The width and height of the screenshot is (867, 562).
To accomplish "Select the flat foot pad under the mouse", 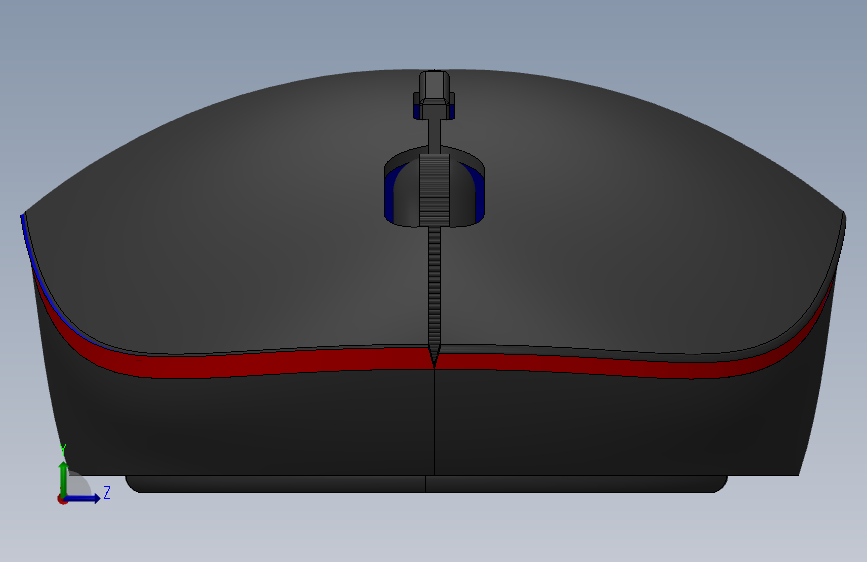I will [x=426, y=484].
